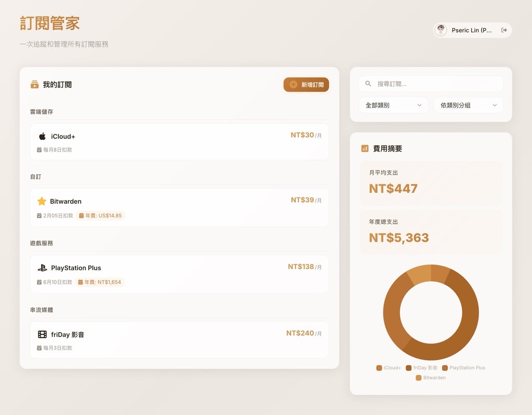Select the PlayStation Plus legend marker
This screenshot has width=532, height=415.
click(x=446, y=368)
